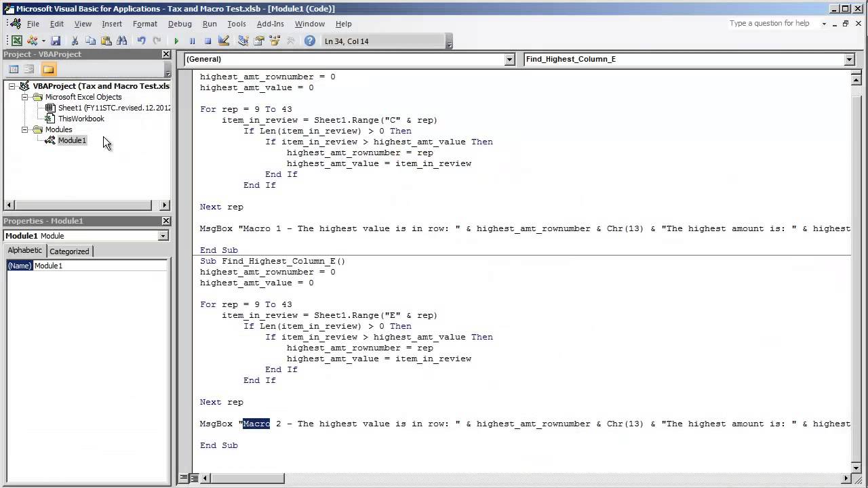
Task: Click the View Code icon in Project pane
Action: (14, 69)
